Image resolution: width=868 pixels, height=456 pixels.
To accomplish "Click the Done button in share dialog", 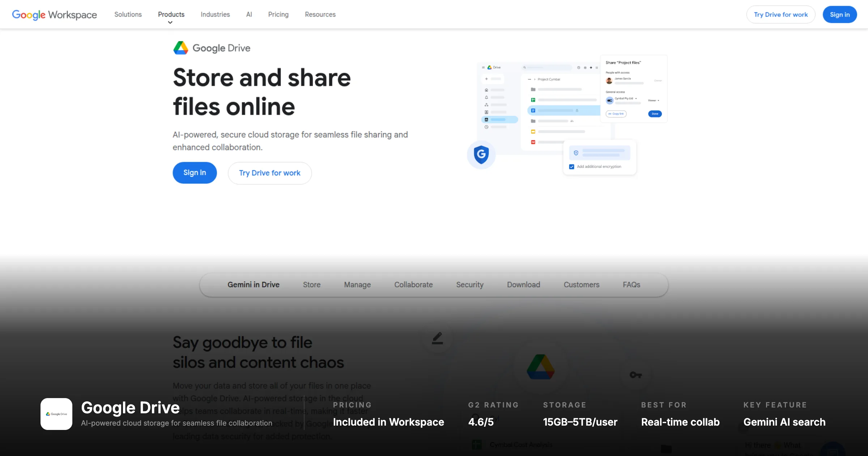I will click(655, 114).
